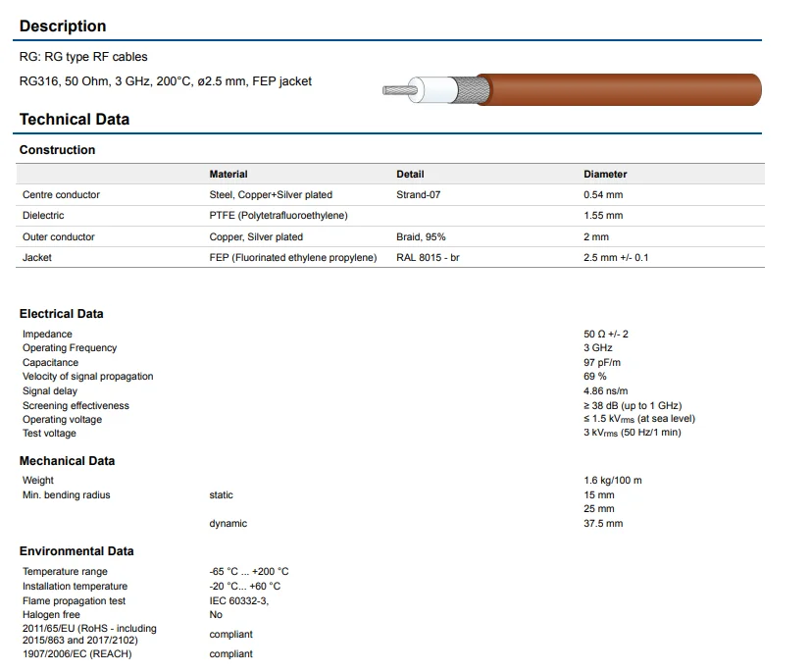Click the Signal delay label
811x672 pixels.
(x=50, y=390)
